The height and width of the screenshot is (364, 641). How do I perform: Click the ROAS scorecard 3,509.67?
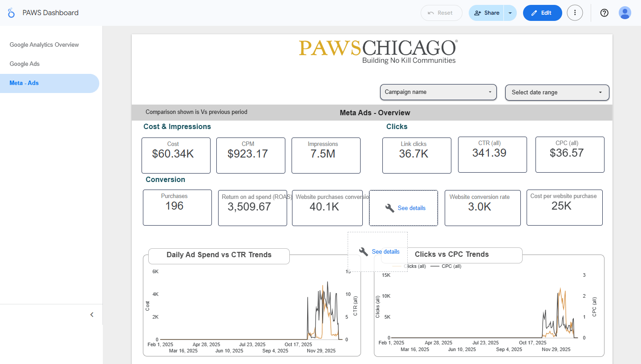[252, 208]
